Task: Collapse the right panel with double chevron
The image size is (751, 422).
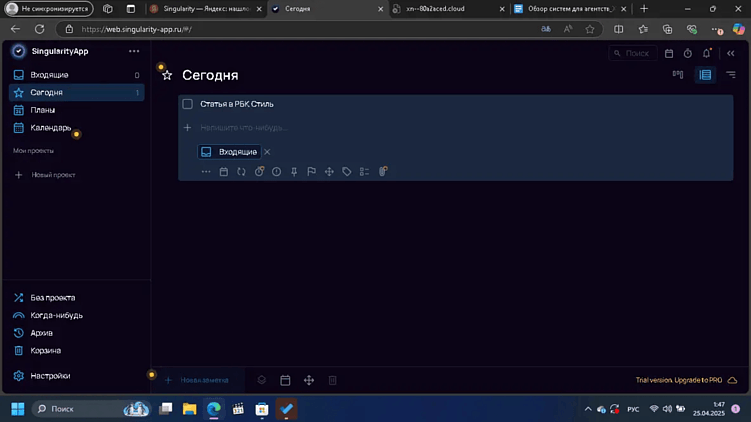Action: [x=731, y=53]
